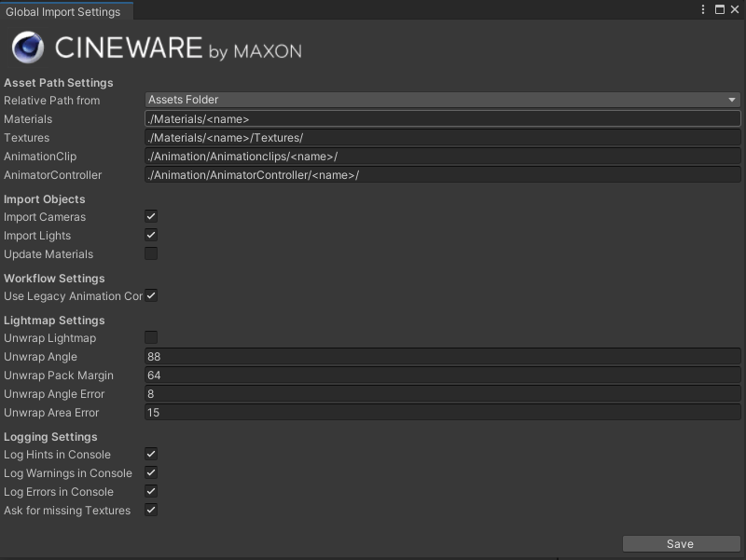The image size is (746, 560).
Task: Click the Unwrap Angle value field
Action: pyautogui.click(x=442, y=357)
